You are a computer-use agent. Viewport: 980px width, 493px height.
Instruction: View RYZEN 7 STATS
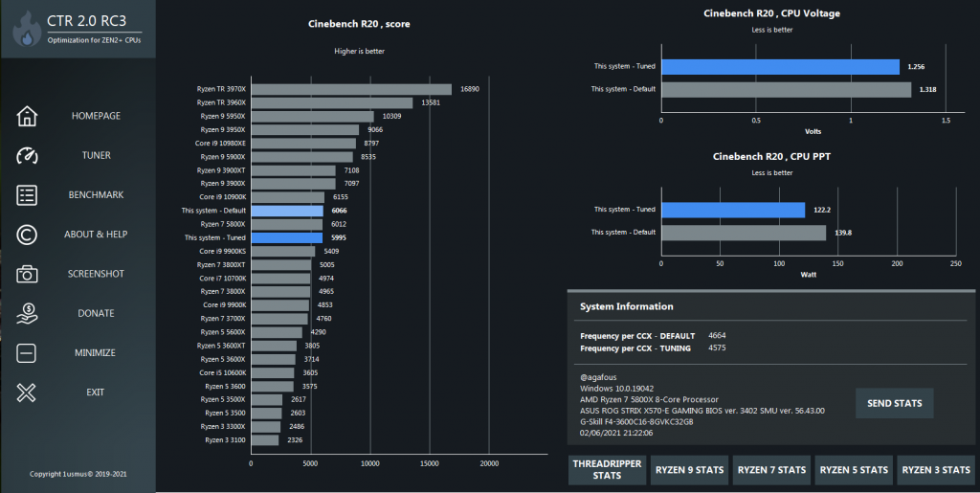tap(772, 470)
